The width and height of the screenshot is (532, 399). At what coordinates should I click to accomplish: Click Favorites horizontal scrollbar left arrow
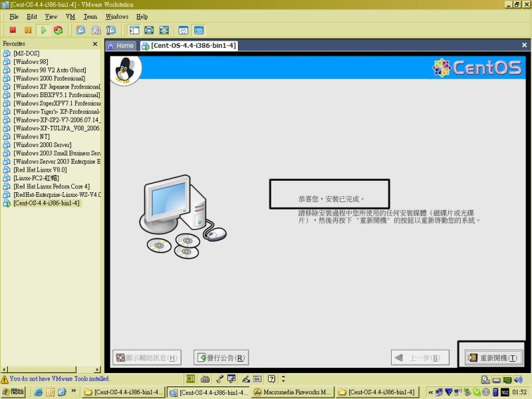pyautogui.click(x=4, y=369)
